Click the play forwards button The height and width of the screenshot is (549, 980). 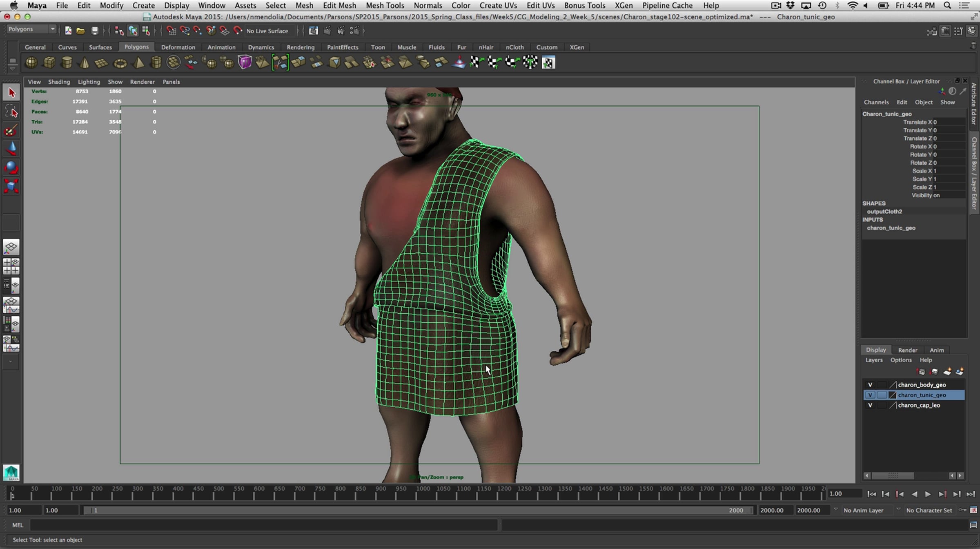928,494
